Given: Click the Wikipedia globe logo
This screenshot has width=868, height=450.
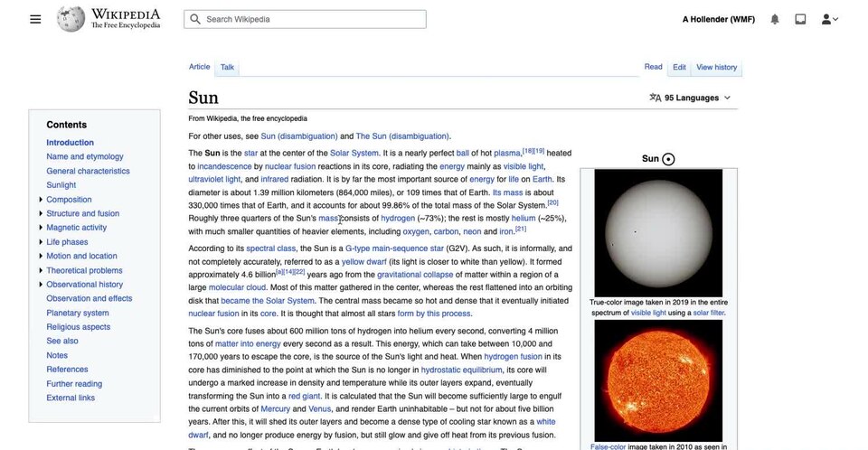Looking at the screenshot, I should tap(71, 19).
